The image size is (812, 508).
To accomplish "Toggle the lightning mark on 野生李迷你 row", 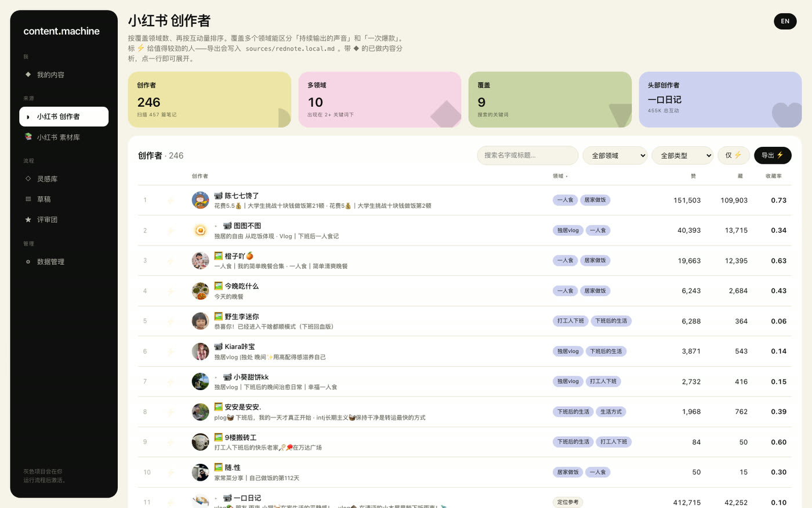I will click(x=171, y=321).
